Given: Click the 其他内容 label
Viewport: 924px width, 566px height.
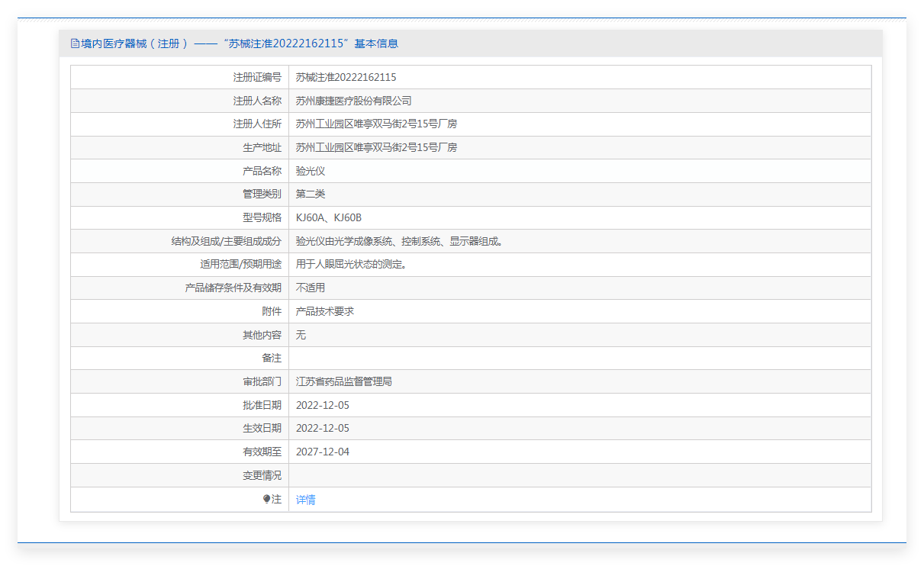Looking at the screenshot, I should coord(262,335).
